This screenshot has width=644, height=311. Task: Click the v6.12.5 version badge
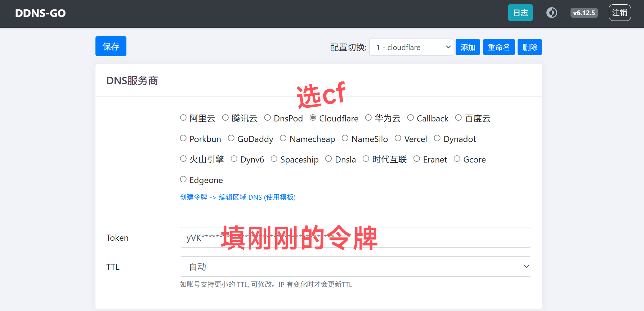point(584,13)
